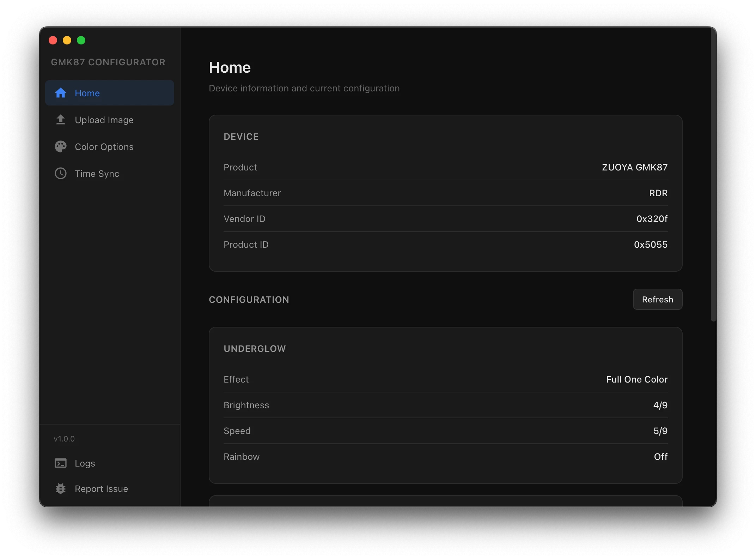Select the Time Sync clock icon
The image size is (756, 559).
click(60, 173)
